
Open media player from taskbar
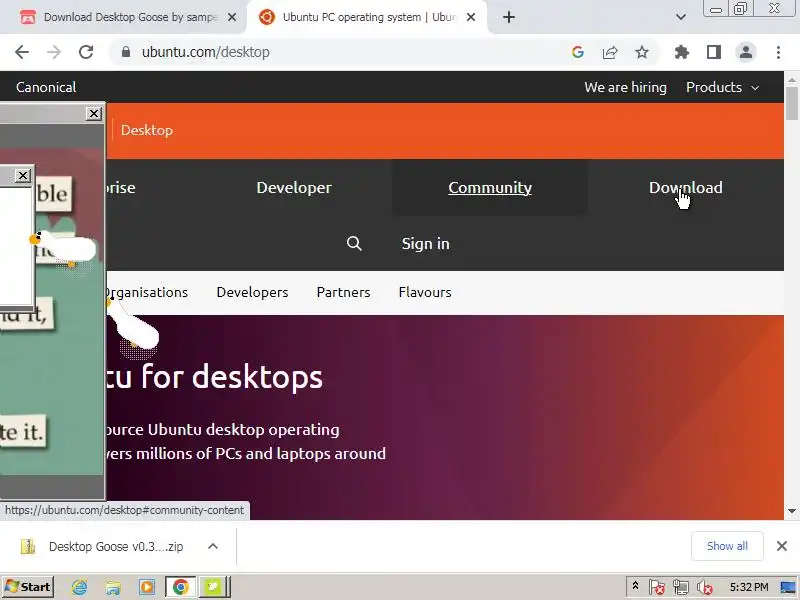(x=147, y=587)
